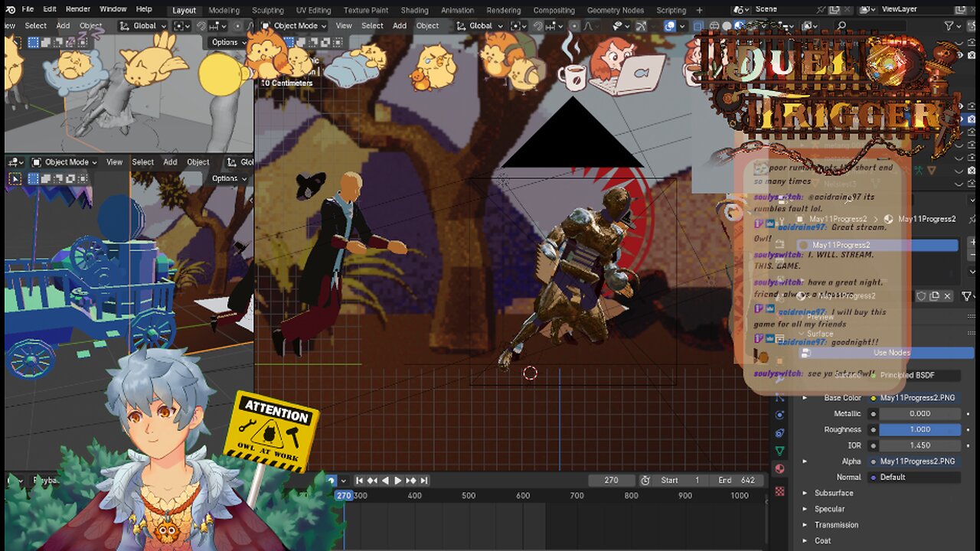Open the pivot point dropdown in top-left viewport
This screenshot has width=980, height=551.
click(181, 25)
